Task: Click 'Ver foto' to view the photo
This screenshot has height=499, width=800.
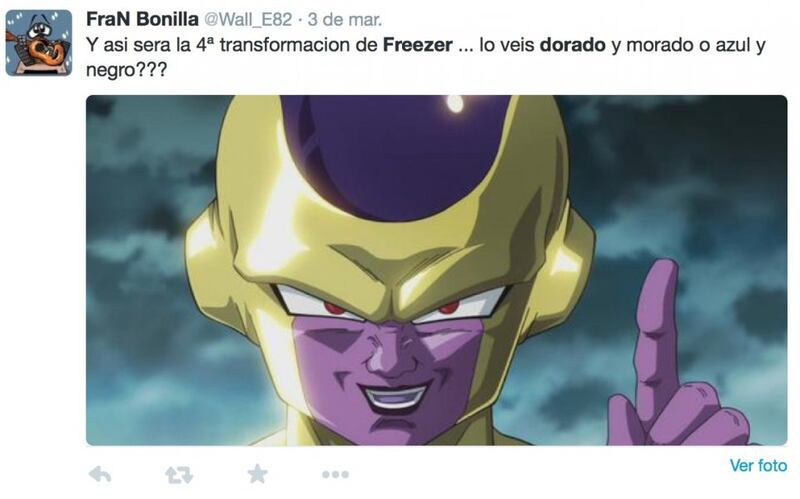Action: pyautogui.click(x=758, y=465)
